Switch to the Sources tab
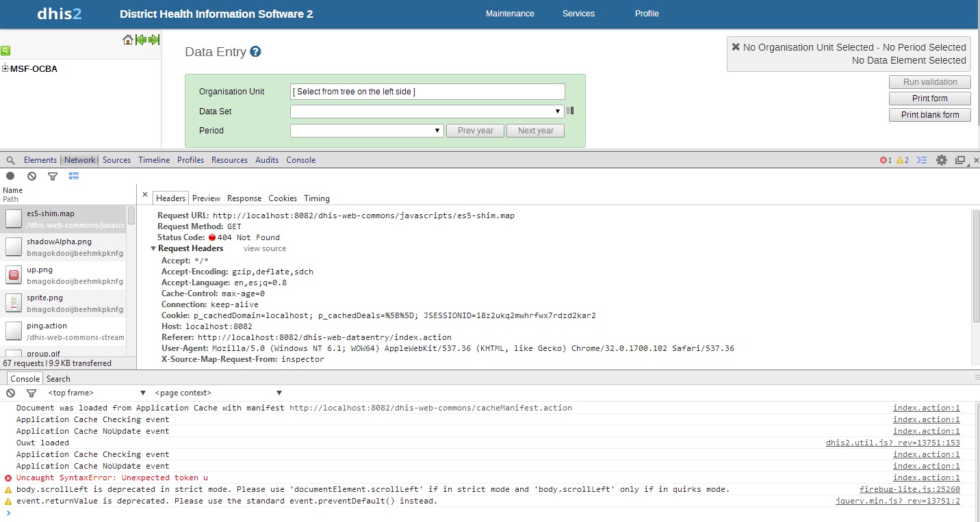Screen dimensions: 980x522 [116, 160]
